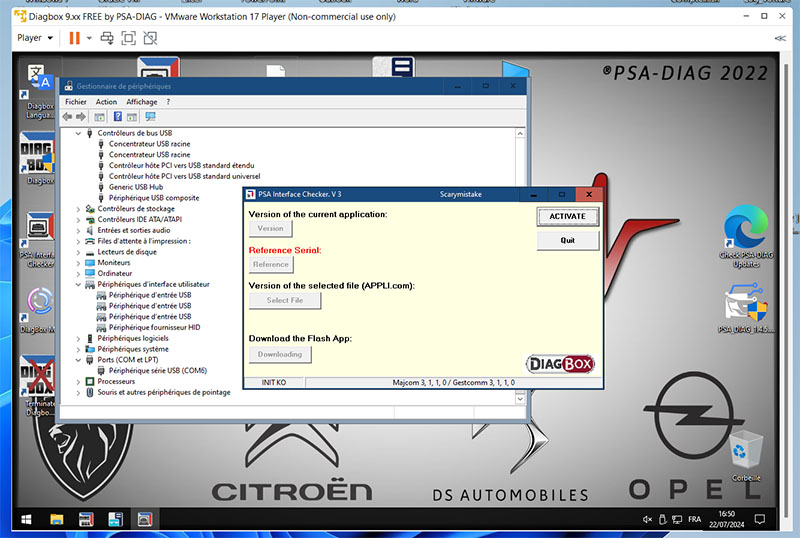Select Périphérique série USB (COM6) entry
Viewport: 800px width, 538px height.
pos(158,371)
